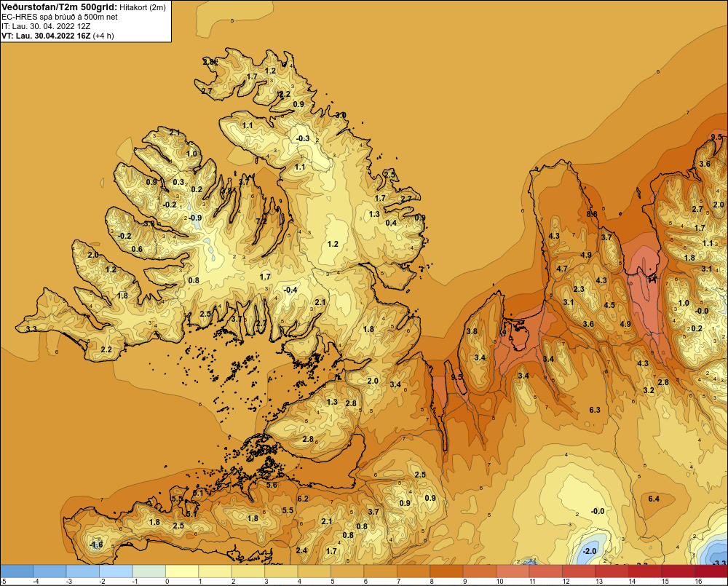Click the '-0.4' temperature value on the map
This screenshot has height=586, width=728.
click(290, 290)
